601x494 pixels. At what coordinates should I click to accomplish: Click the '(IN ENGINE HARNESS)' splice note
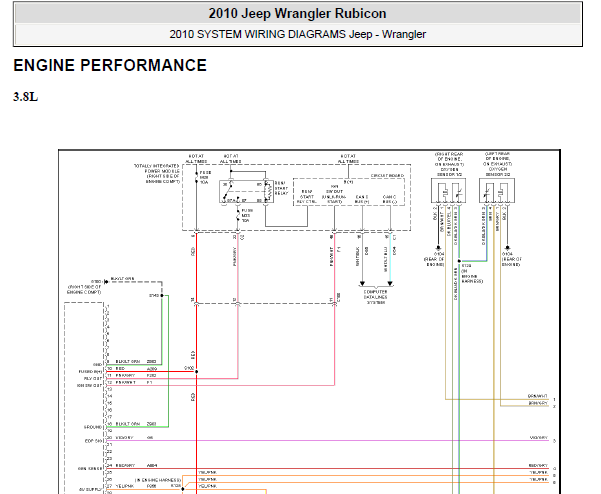click(158, 480)
